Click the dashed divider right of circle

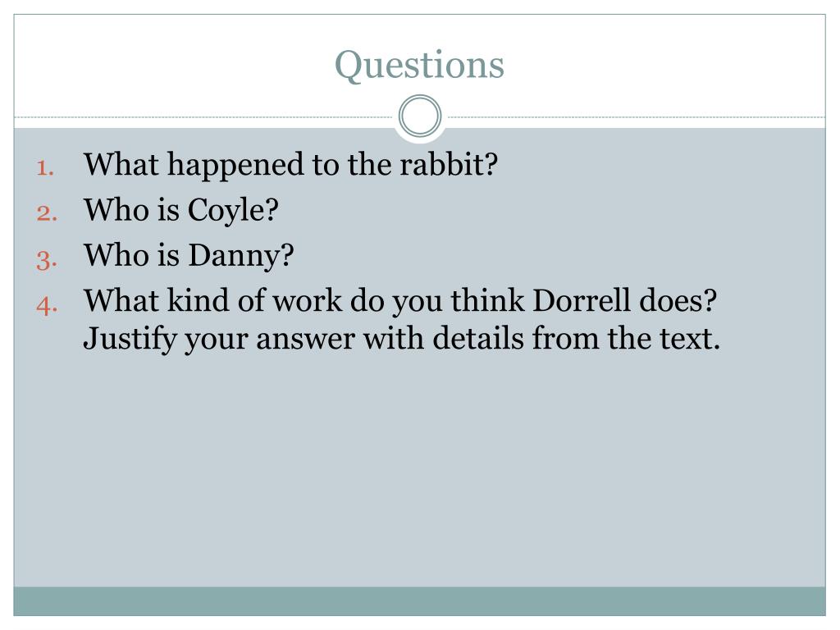click(636, 116)
